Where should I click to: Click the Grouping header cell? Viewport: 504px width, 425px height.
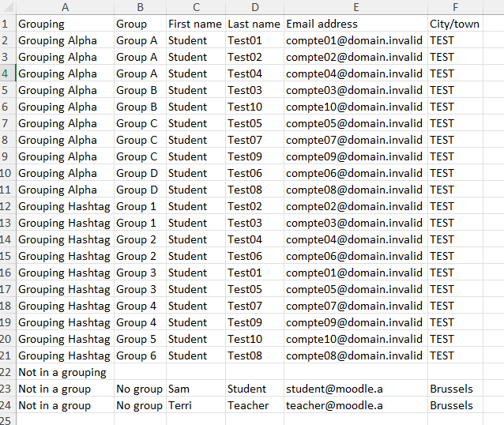click(66, 24)
